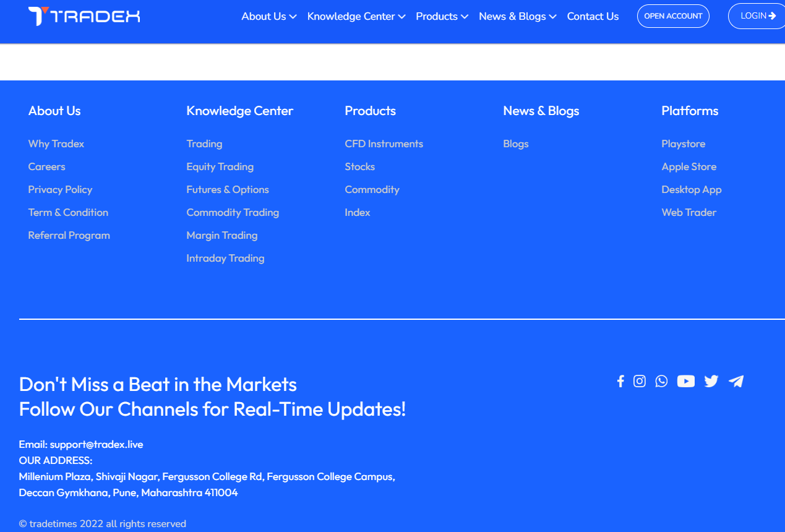Viewport: 785px width, 532px height.
Task: Open the Trading footer link
Action: pos(204,144)
